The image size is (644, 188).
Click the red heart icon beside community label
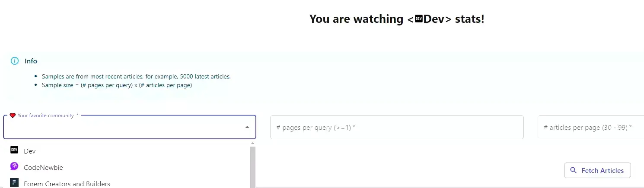13,116
